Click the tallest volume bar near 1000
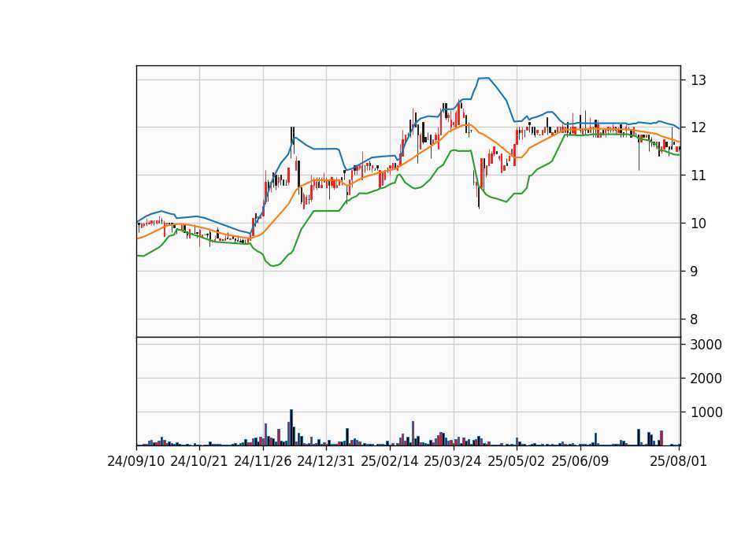 tap(291, 427)
